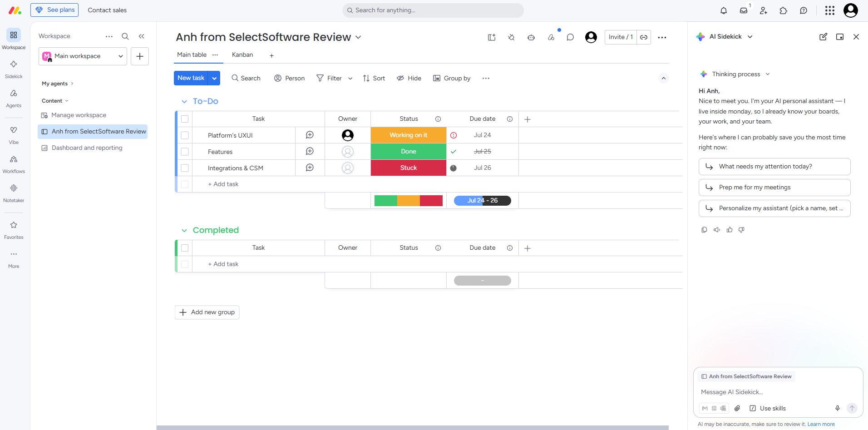Open the Sidekick sidebar item

pos(14,69)
